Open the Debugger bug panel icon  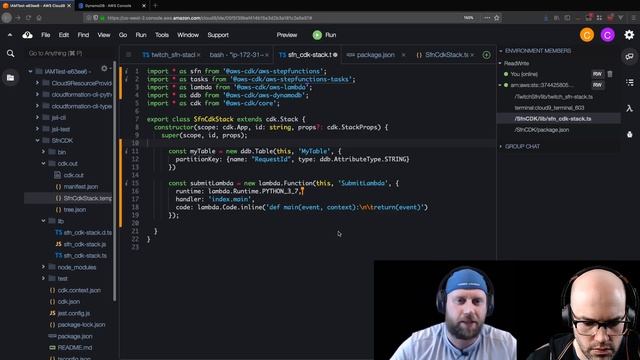click(629, 134)
